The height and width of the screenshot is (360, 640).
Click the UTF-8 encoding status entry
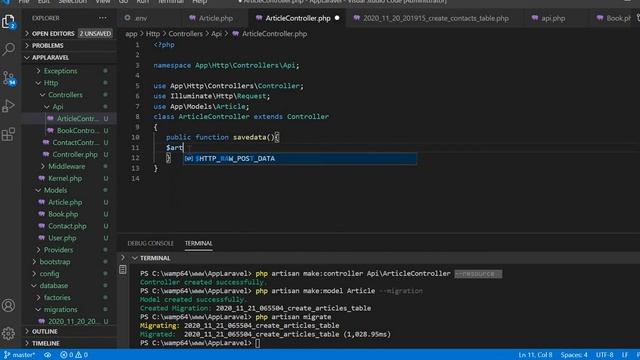coord(604,355)
